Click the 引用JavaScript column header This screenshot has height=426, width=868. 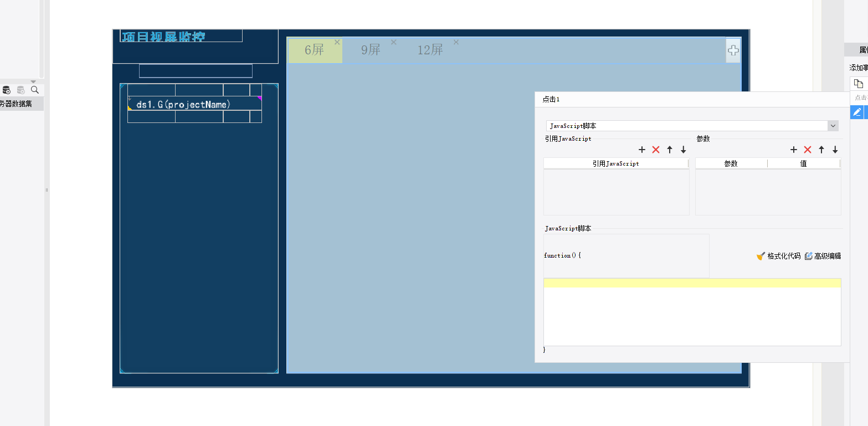point(616,163)
